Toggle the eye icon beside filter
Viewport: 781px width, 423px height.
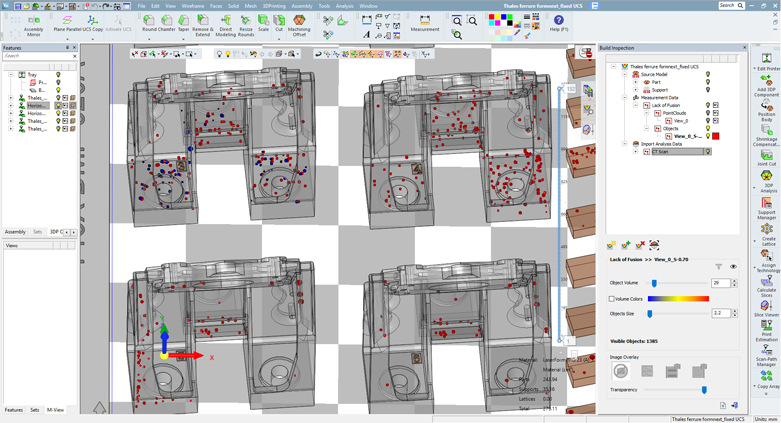pos(733,267)
